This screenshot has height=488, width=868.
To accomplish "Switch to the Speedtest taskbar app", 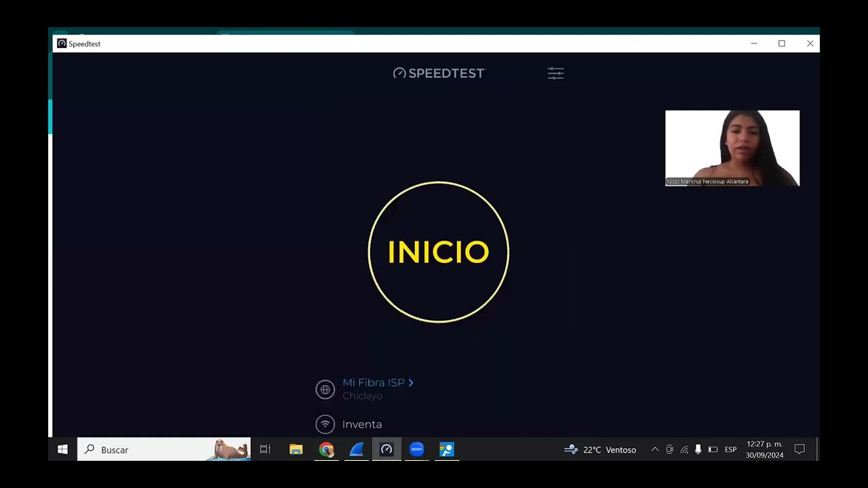I will click(387, 449).
